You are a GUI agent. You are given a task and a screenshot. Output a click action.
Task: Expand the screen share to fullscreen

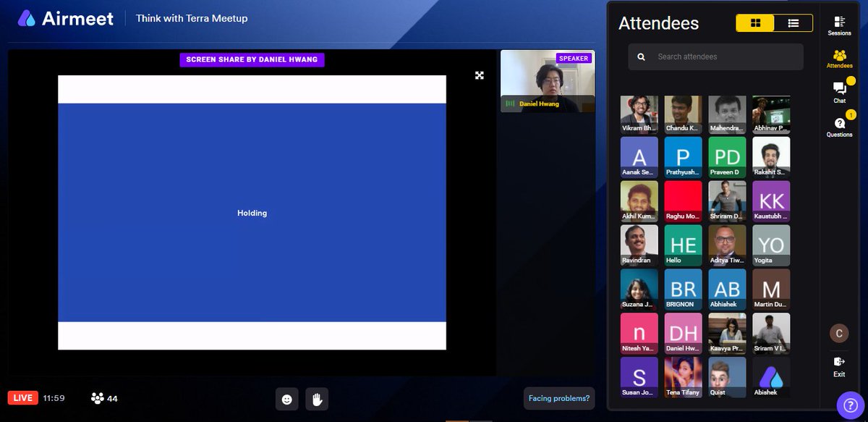coord(479,75)
